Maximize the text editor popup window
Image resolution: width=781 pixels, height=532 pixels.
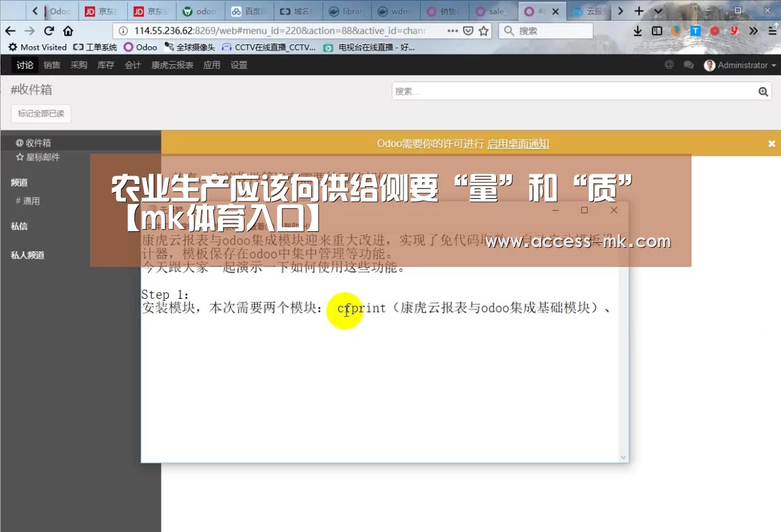coord(584,210)
